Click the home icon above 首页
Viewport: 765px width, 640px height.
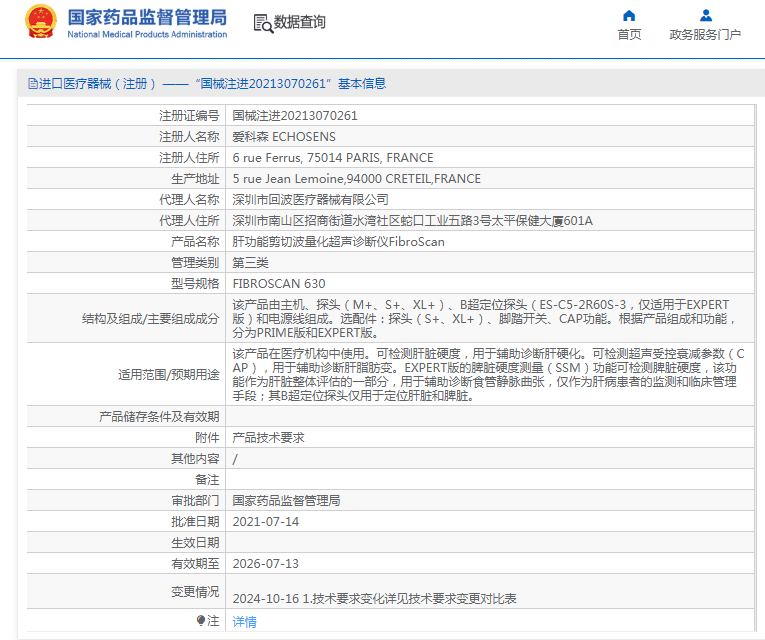pyautogui.click(x=629, y=16)
